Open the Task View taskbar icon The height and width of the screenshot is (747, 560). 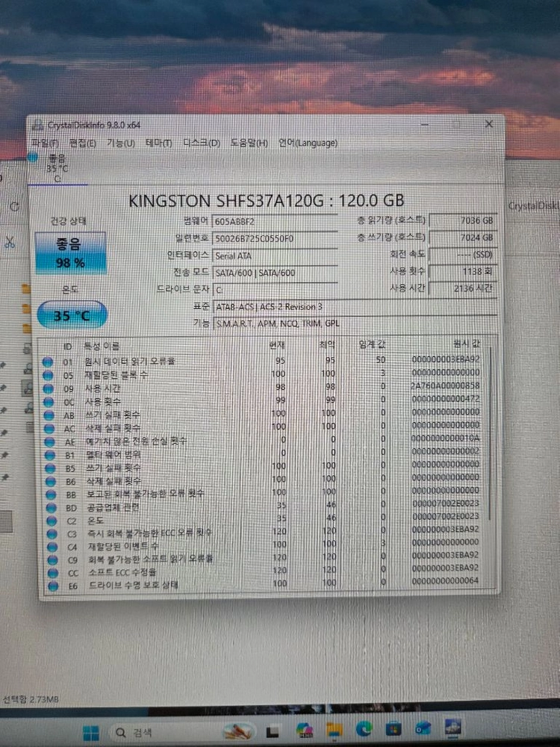[x=273, y=732]
